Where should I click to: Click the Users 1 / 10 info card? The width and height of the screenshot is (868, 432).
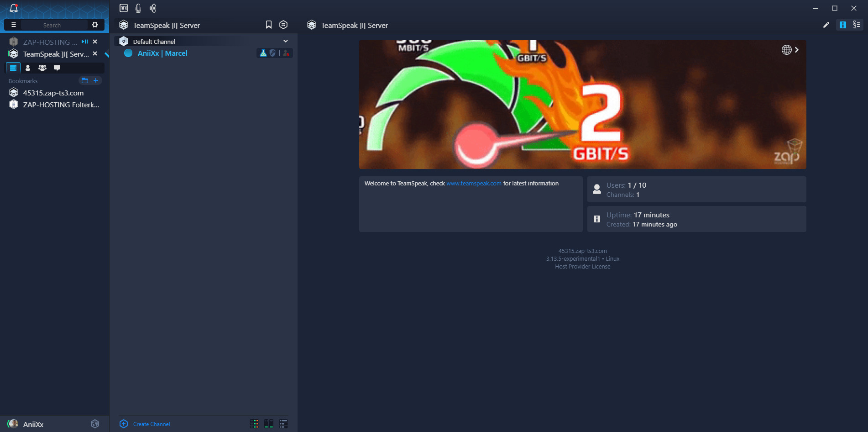696,190
